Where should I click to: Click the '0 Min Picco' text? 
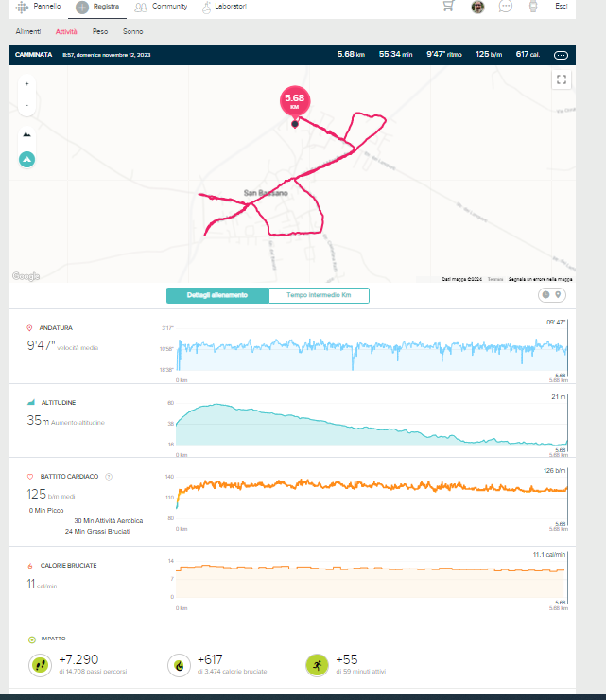pos(46,510)
